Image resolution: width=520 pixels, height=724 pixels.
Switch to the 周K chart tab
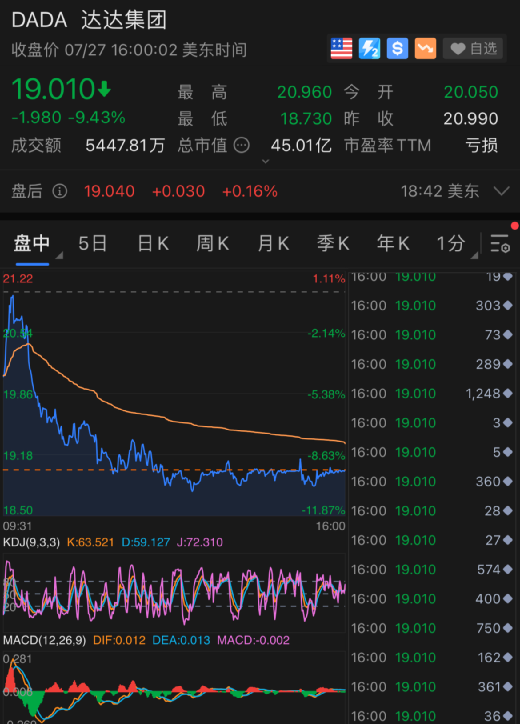[x=212, y=243]
